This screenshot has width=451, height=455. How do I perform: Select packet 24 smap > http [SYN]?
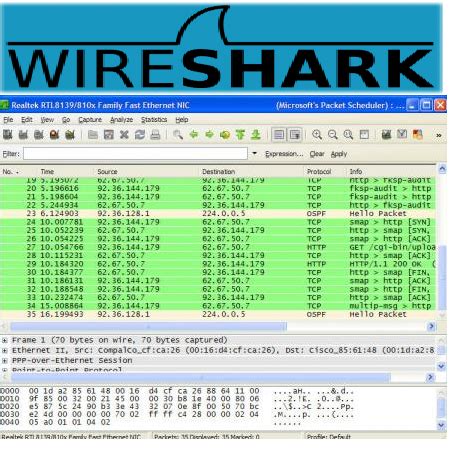click(217, 222)
